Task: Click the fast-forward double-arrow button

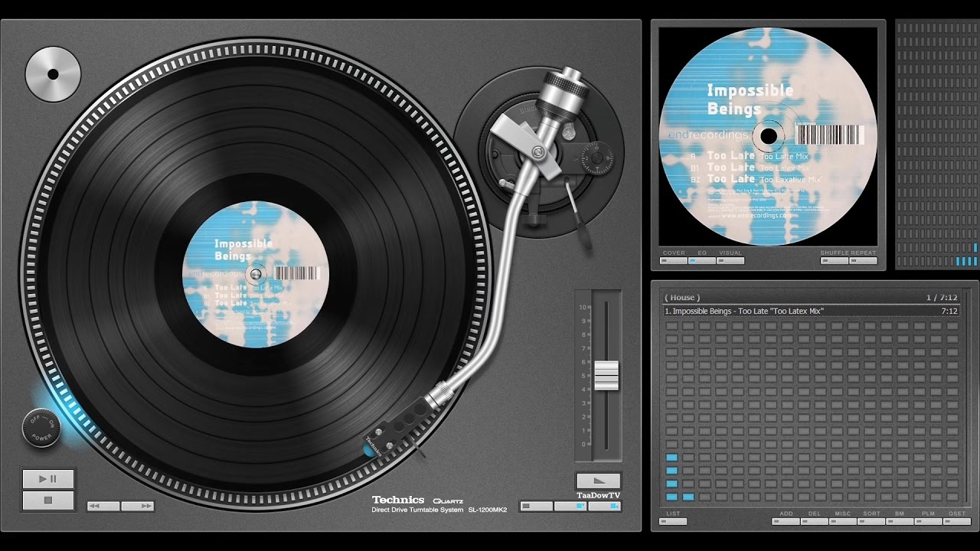Action: (138, 506)
